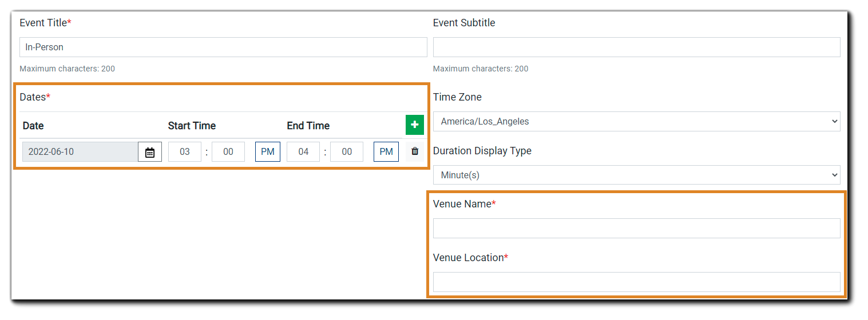Click the Venue Name input field
Screen dimensions: 868x320
(636, 228)
